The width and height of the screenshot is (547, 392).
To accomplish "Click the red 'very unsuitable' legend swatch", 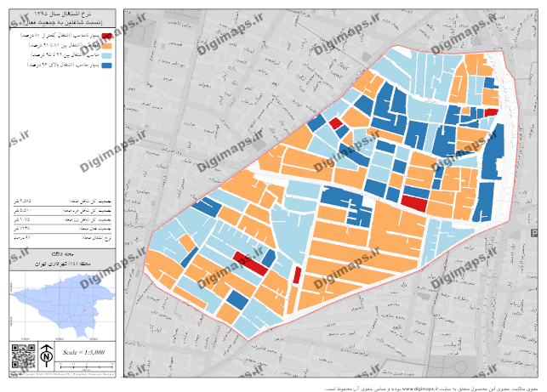I will pyautogui.click(x=106, y=36).
